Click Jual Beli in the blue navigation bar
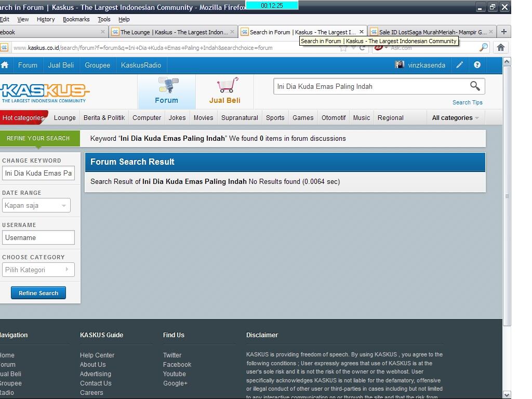532x399 pixels. [x=61, y=65]
